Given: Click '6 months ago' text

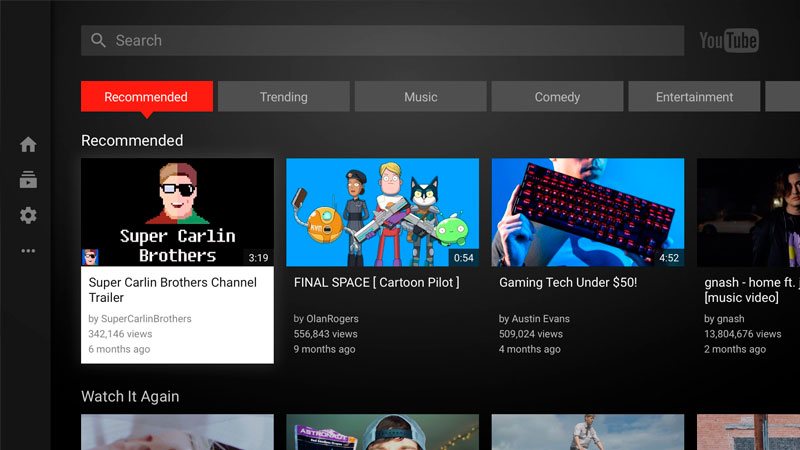Looking at the screenshot, I should point(119,349).
